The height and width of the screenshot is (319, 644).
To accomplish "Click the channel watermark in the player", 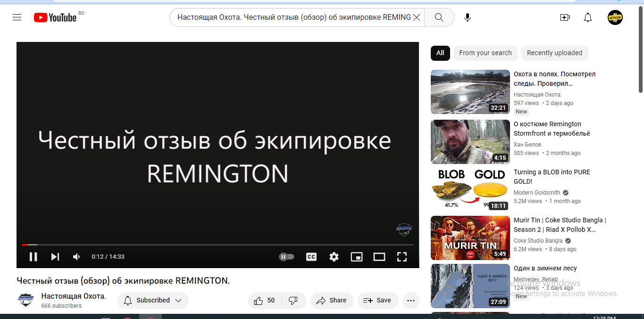I will [404, 229].
